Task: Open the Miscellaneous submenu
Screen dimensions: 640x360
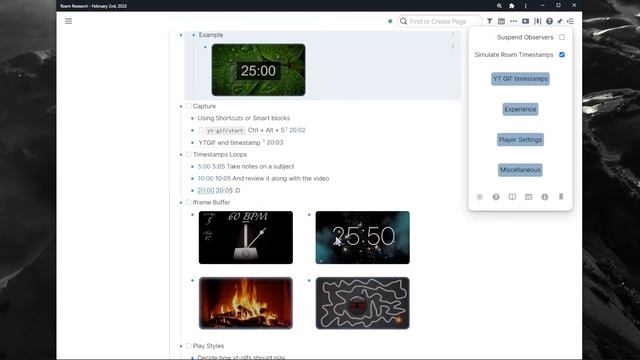Action: point(520,170)
